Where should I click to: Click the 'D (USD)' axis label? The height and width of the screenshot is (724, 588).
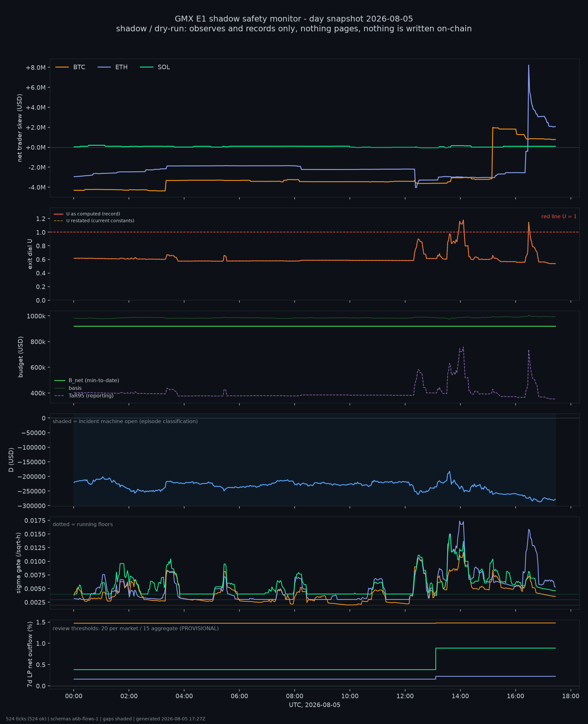(11, 460)
